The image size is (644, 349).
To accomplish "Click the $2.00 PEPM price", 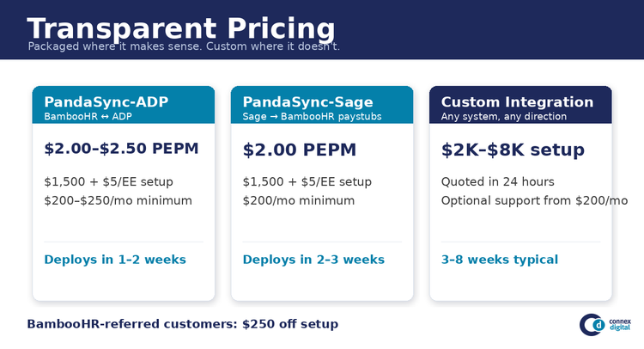I will tap(300, 150).
